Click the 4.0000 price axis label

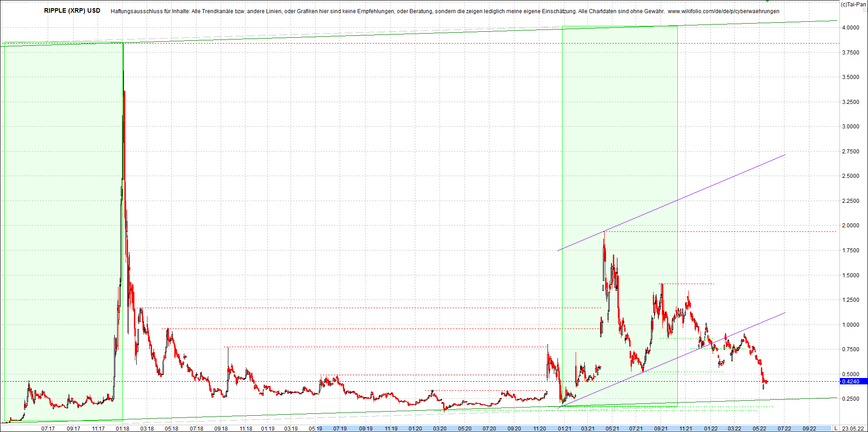click(x=850, y=28)
